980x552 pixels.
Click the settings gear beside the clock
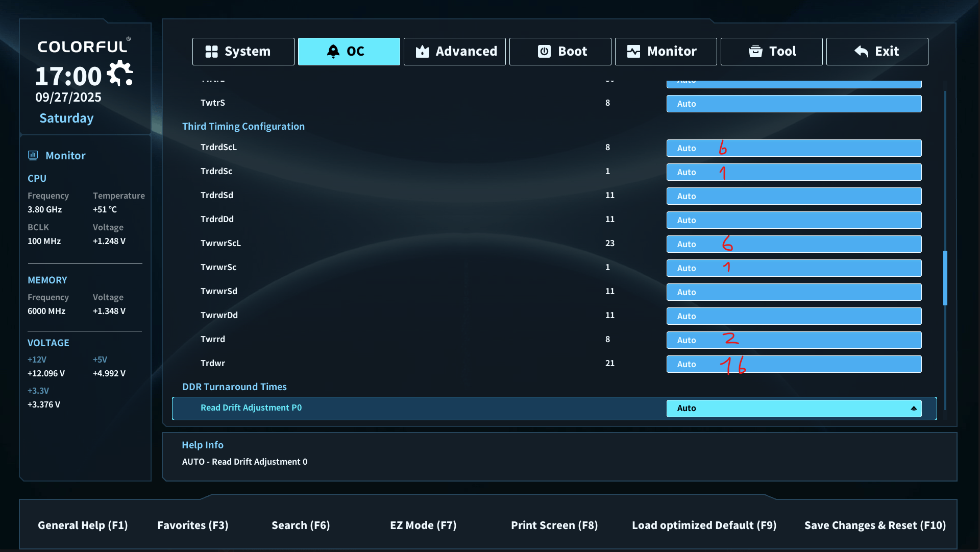tap(120, 74)
